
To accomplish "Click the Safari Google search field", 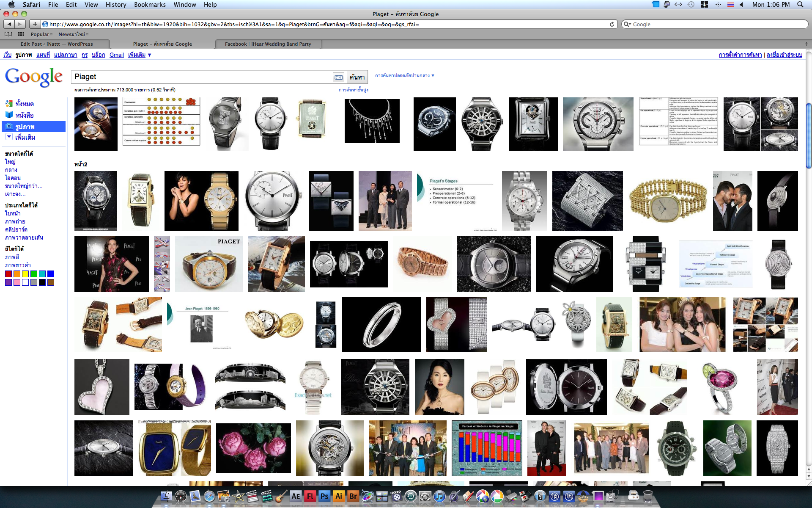I will [715, 24].
